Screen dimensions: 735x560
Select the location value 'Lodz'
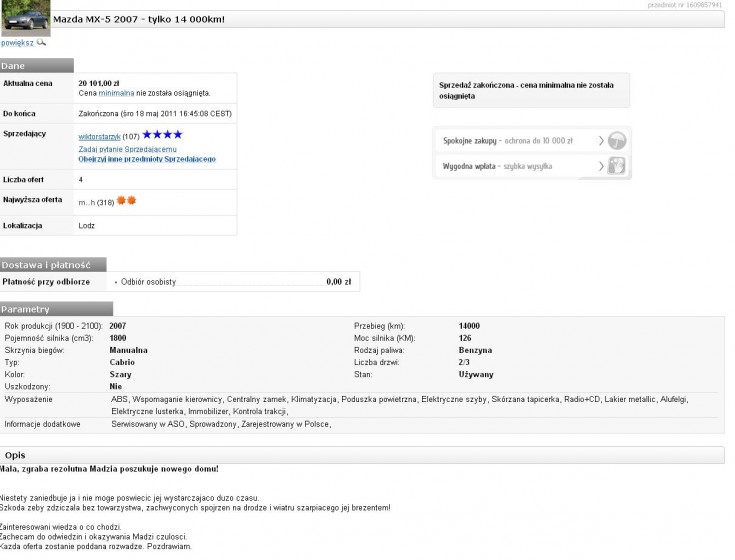[87, 226]
